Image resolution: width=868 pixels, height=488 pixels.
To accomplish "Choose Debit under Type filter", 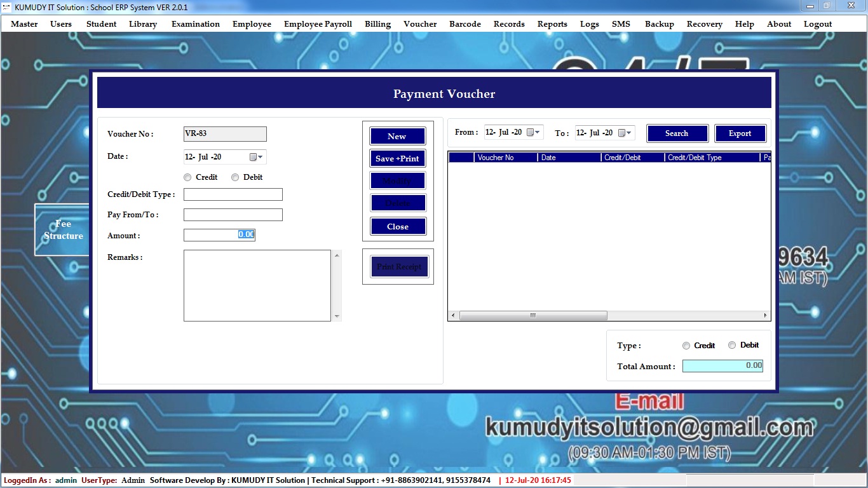I will click(732, 345).
